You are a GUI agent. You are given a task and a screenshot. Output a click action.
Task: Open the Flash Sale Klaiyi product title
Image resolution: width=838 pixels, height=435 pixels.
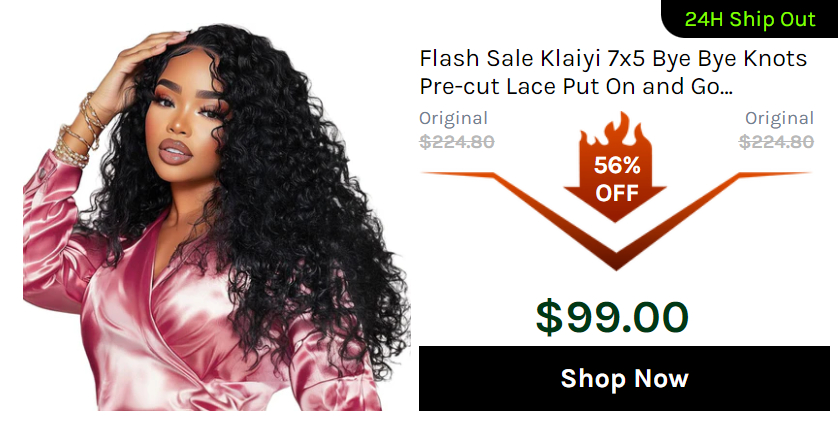click(x=613, y=72)
